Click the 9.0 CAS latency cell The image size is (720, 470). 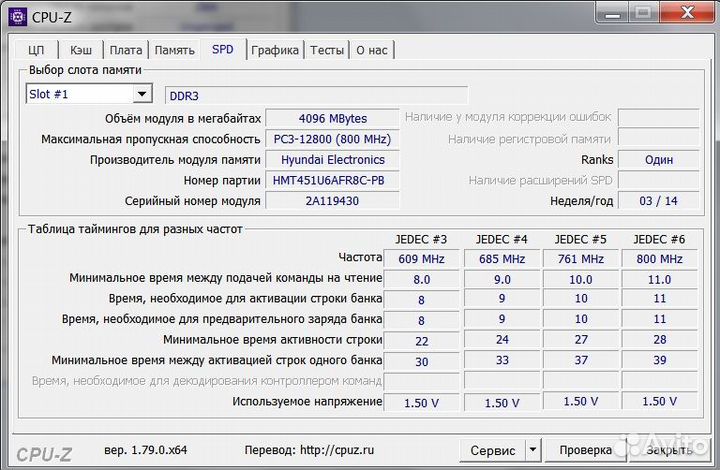(x=502, y=280)
